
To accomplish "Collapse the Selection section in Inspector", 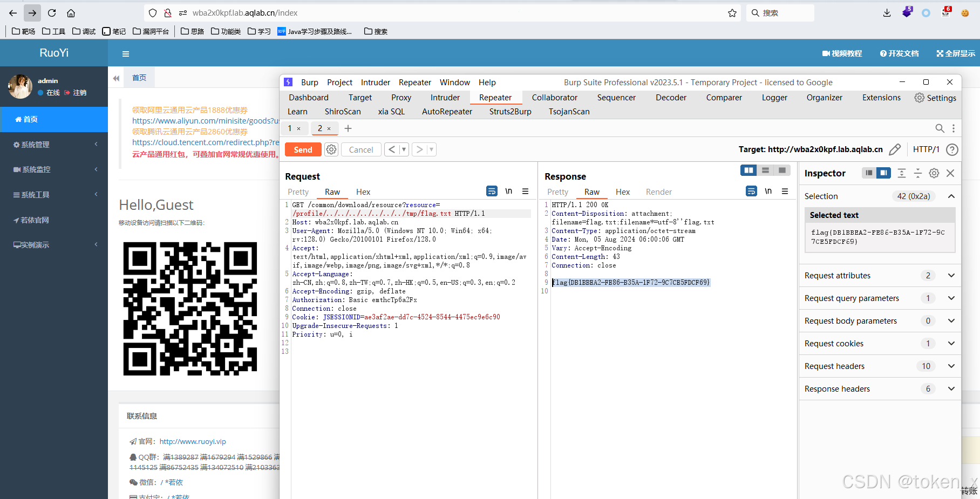I will tap(951, 196).
